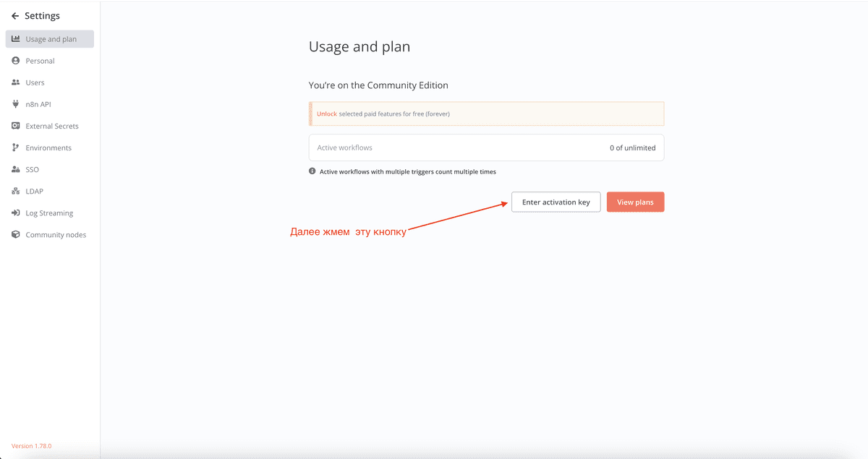Click the Personal user circle icon
Viewport: 868px width, 459px height.
coord(16,61)
